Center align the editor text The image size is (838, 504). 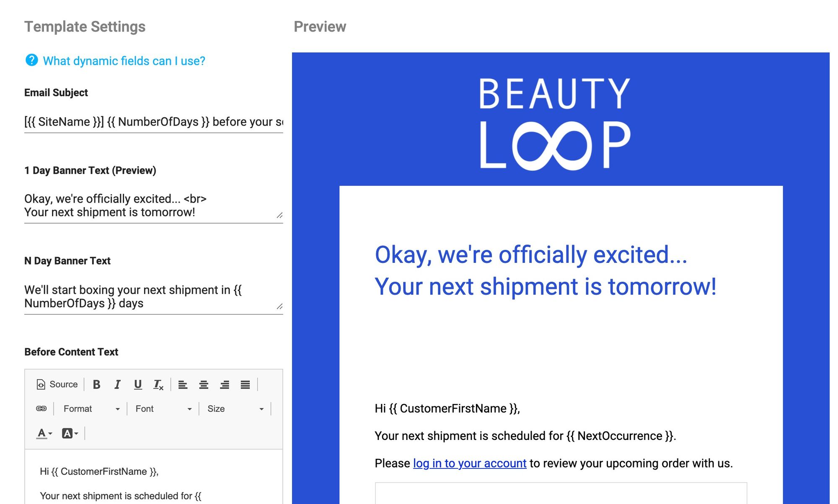tap(204, 384)
